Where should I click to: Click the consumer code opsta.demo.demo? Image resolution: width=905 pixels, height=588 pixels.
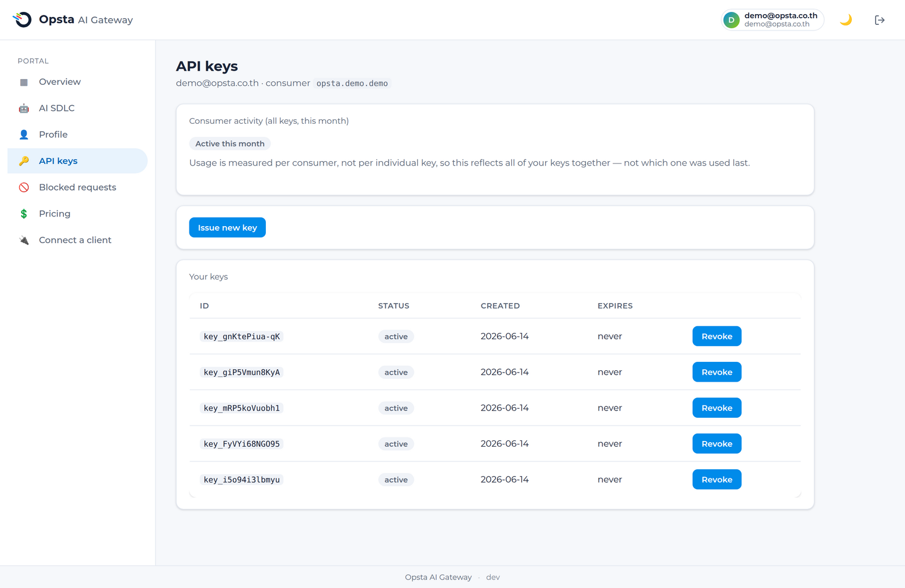352,83
